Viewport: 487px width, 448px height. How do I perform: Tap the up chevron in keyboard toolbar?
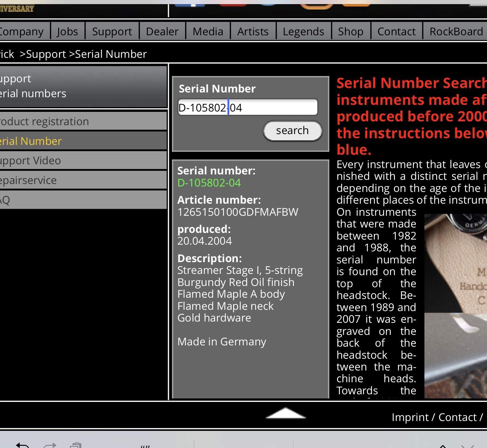click(443, 446)
